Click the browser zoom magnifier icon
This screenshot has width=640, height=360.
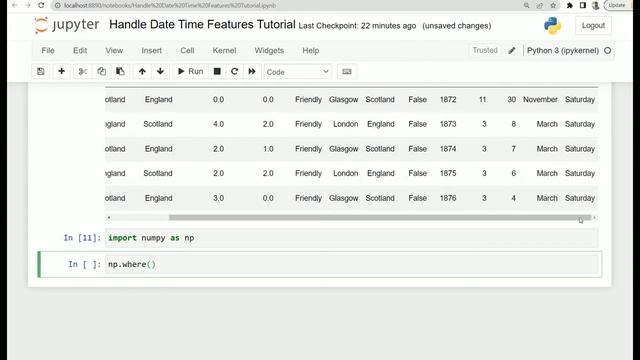click(x=527, y=5)
